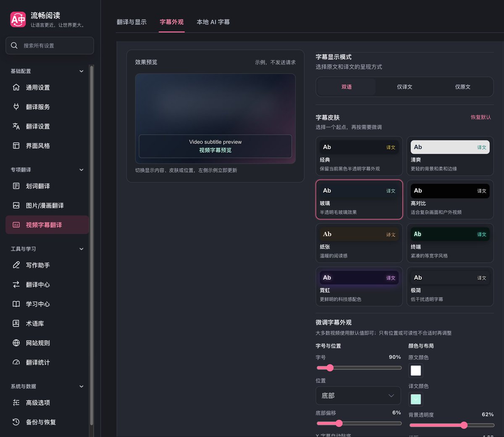Click the document icon for 划词翻译
Image resolution: width=504 pixels, height=437 pixels.
[16, 186]
